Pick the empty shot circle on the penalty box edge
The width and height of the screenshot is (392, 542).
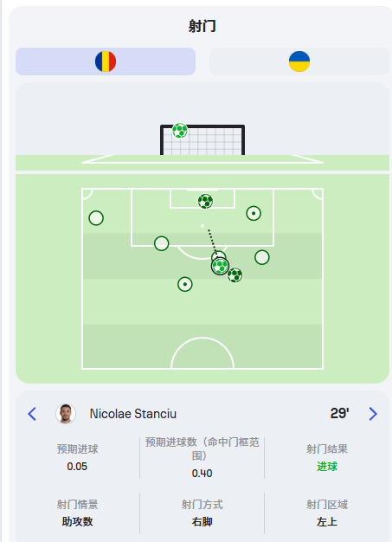[161, 243]
